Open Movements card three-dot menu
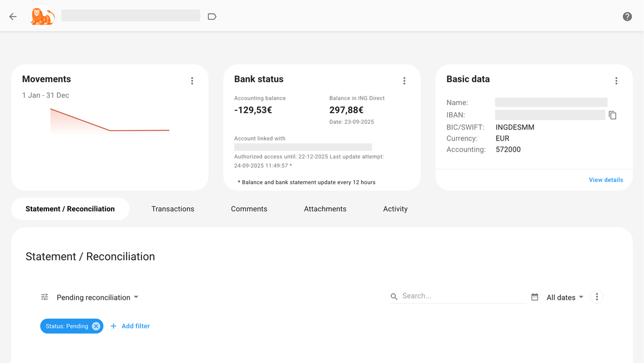This screenshot has width=644, height=363. [192, 81]
